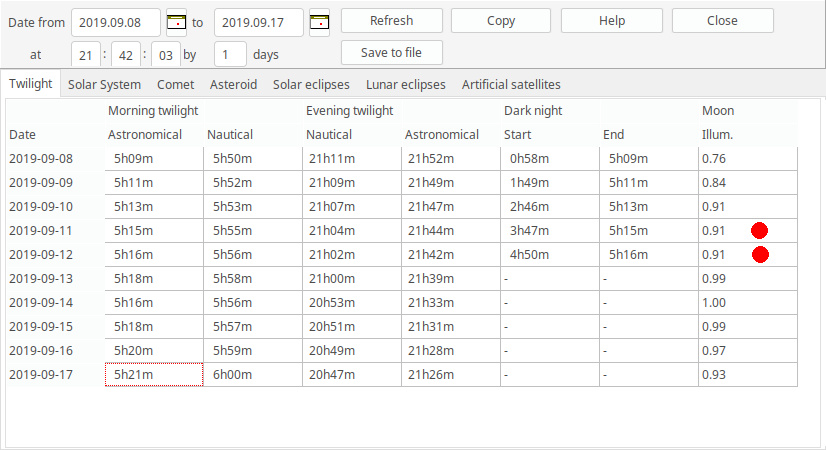
Task: Select the 5h21m cell for 2019-09-17
Action: pyautogui.click(x=154, y=375)
